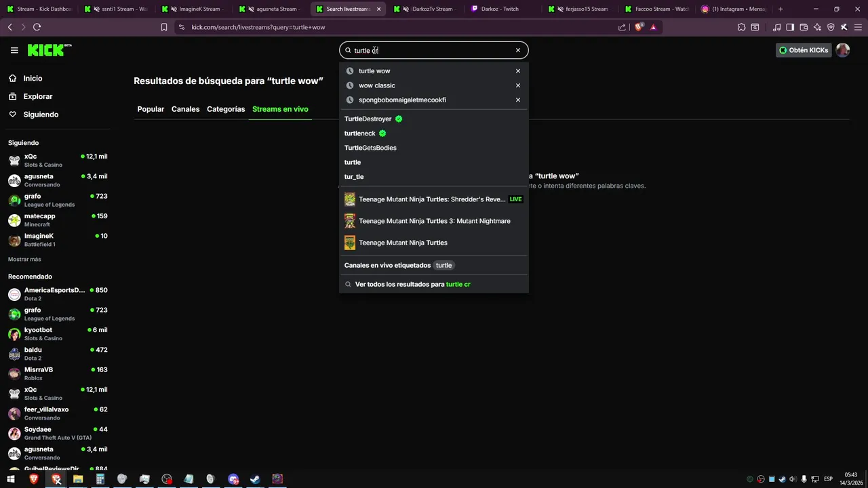Click the Brave Rewards triangle icon
Viewport: 868px width, 488px height.
pyautogui.click(x=653, y=27)
